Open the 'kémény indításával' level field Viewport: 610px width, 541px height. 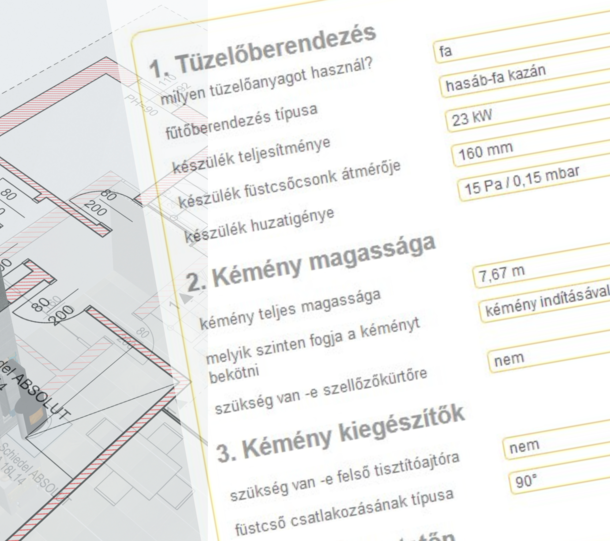(545, 303)
